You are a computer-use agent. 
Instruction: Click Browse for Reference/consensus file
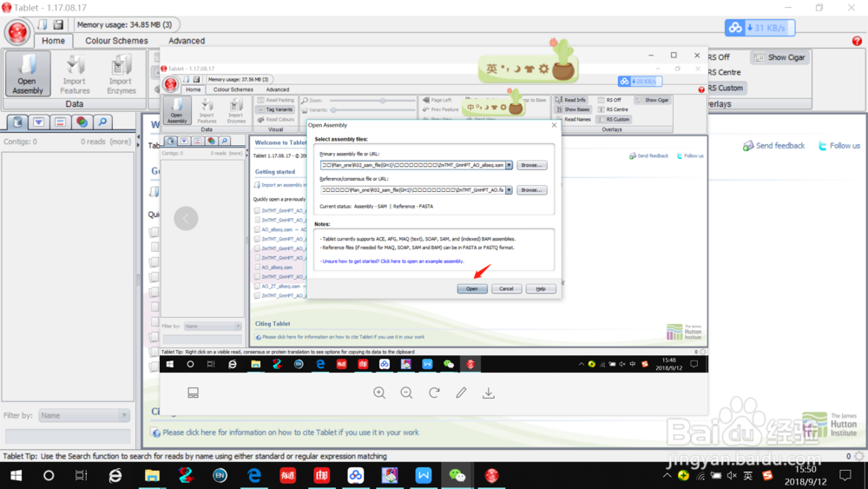[531, 190]
